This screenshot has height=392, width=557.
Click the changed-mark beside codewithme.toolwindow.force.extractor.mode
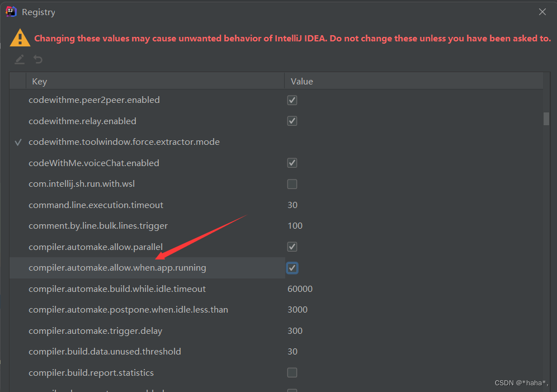point(18,143)
